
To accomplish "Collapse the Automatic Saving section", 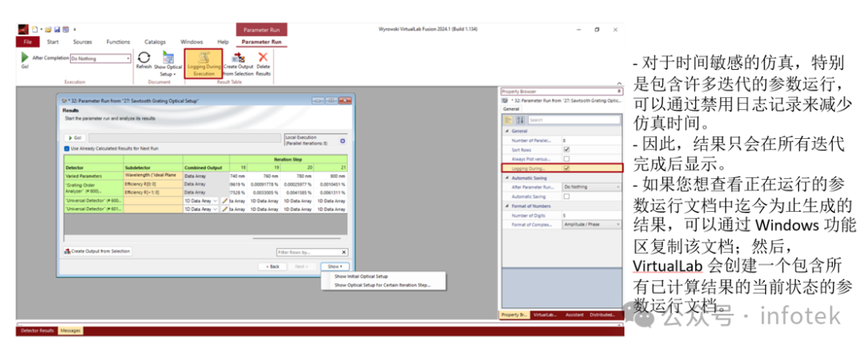I will click(x=506, y=178).
